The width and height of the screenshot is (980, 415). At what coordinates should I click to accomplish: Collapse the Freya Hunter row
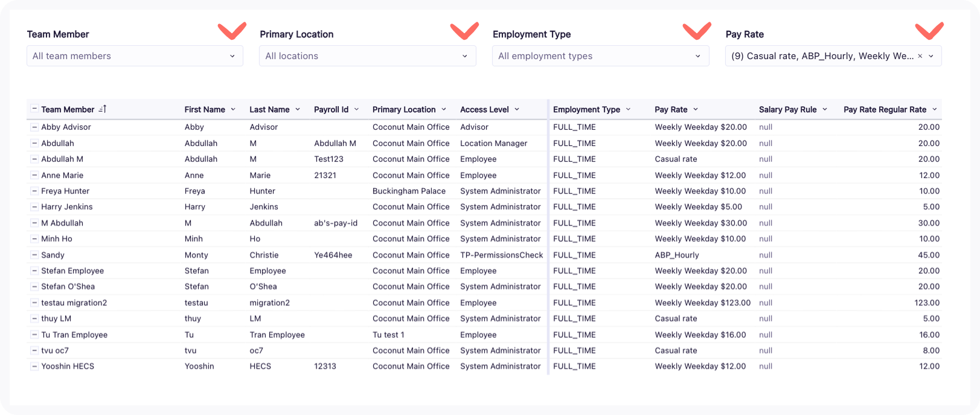click(34, 191)
